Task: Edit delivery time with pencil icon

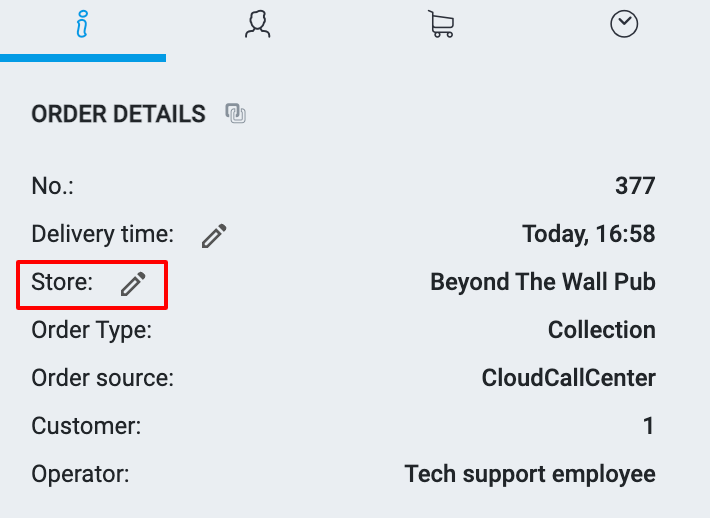Action: (x=214, y=236)
